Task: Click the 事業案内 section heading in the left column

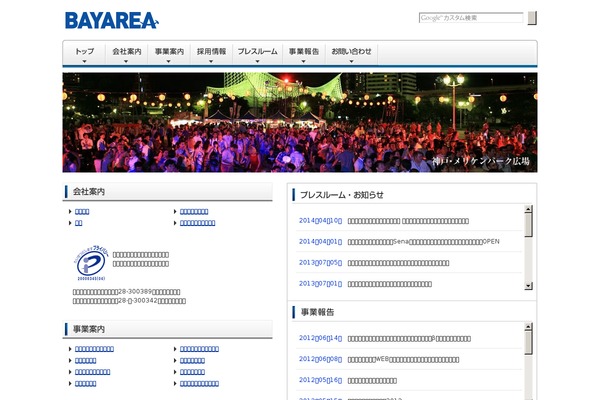Action: coord(89,329)
